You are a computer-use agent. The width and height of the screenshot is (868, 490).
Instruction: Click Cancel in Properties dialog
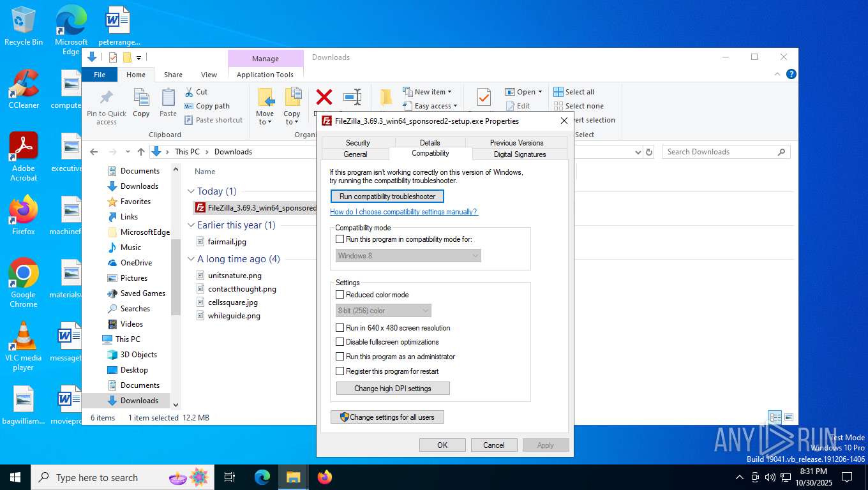click(494, 445)
